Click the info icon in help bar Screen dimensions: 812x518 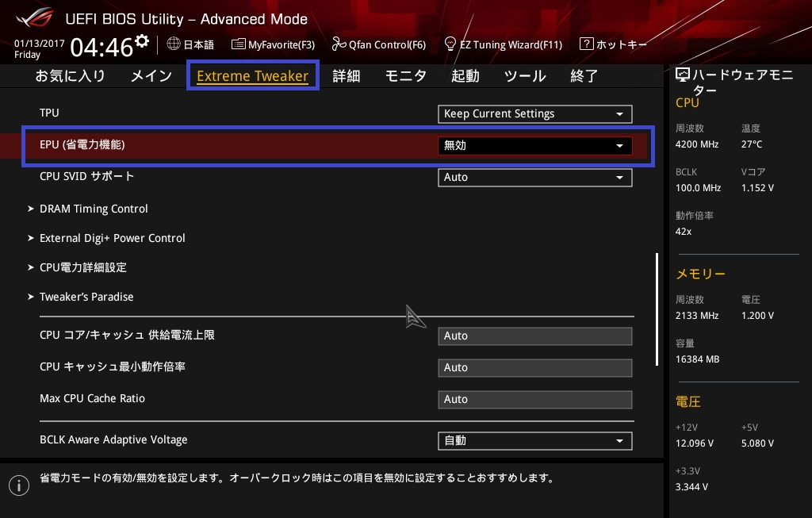tap(19, 485)
